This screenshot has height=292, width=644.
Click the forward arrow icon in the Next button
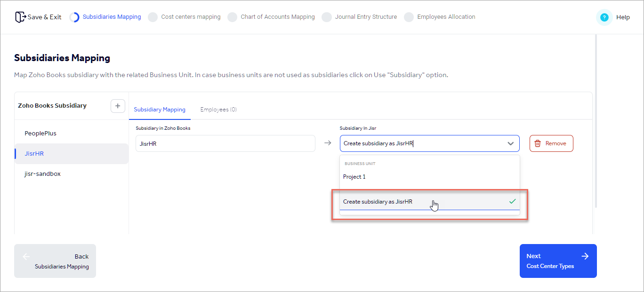pos(585,256)
